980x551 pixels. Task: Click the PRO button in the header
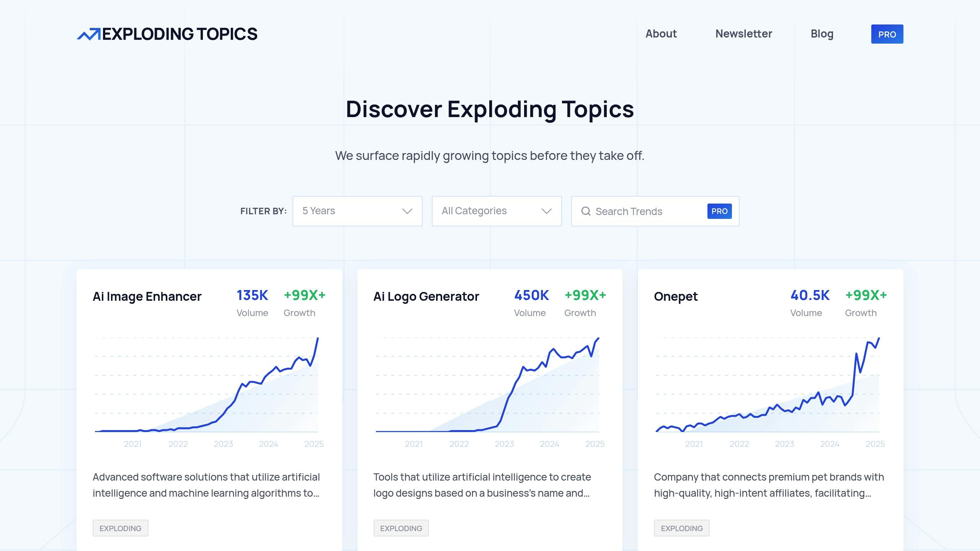pos(887,34)
